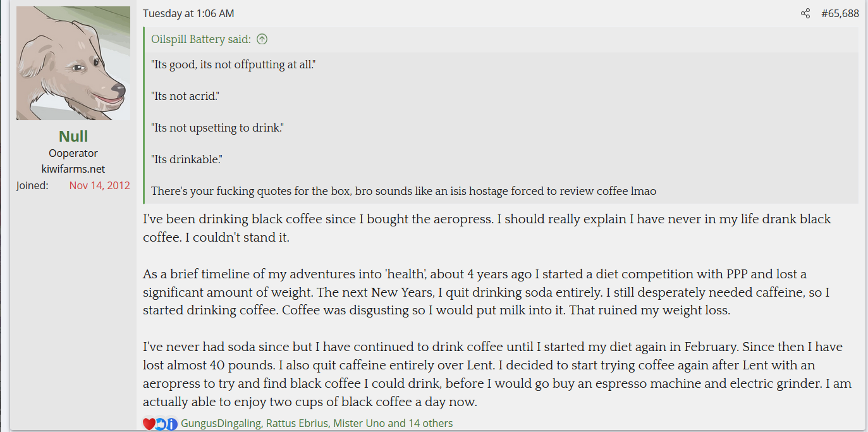
Task: Open the post number #65,688 permalink
Action: [840, 13]
